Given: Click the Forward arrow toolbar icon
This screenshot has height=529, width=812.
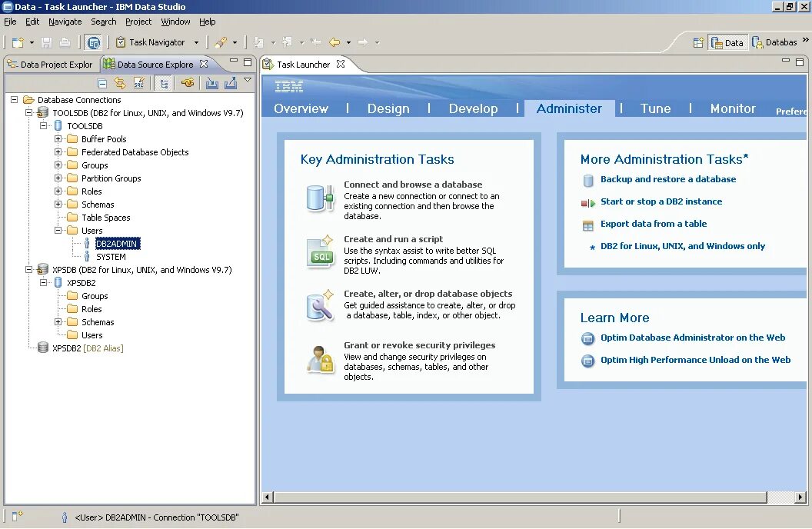Looking at the screenshot, I should 363,42.
